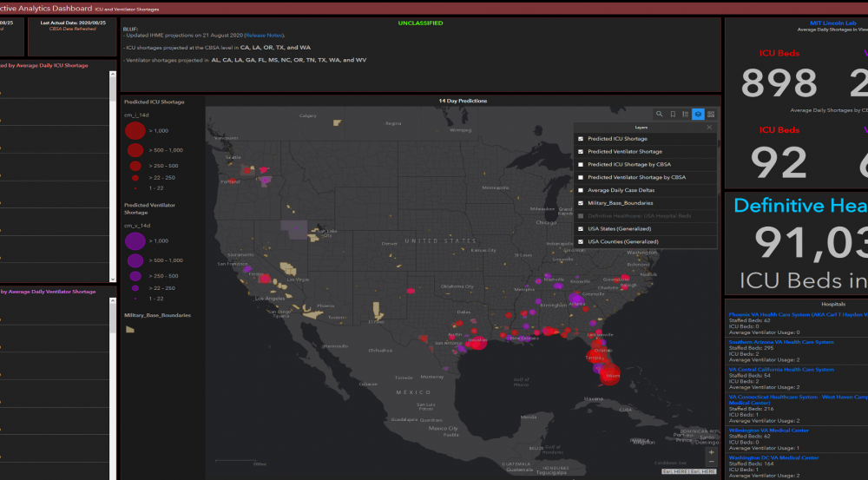Uncheck USA States (Generalized) layer
The image size is (868, 480).
pyautogui.click(x=581, y=228)
